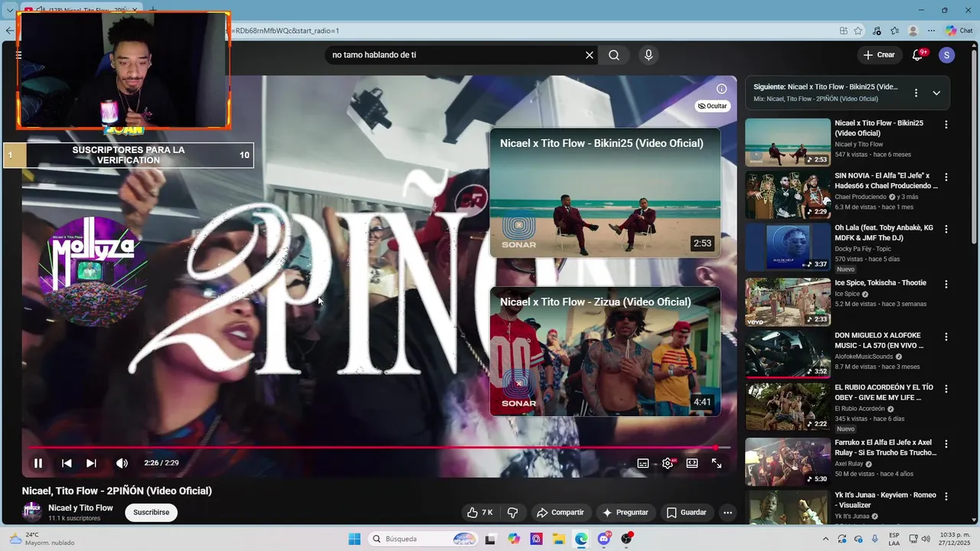Play Oh Lala sidebar thumbnail
The width and height of the screenshot is (980, 551).
[x=788, y=247]
